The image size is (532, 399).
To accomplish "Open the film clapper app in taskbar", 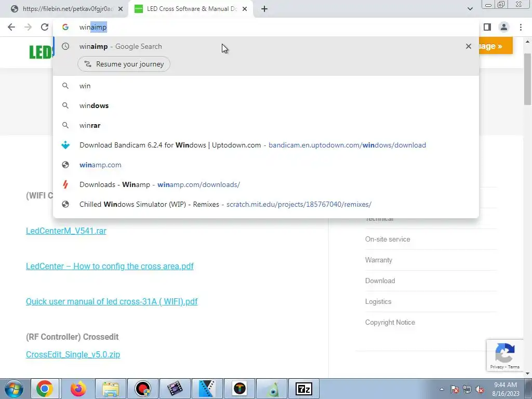I will pyautogui.click(x=175, y=389).
